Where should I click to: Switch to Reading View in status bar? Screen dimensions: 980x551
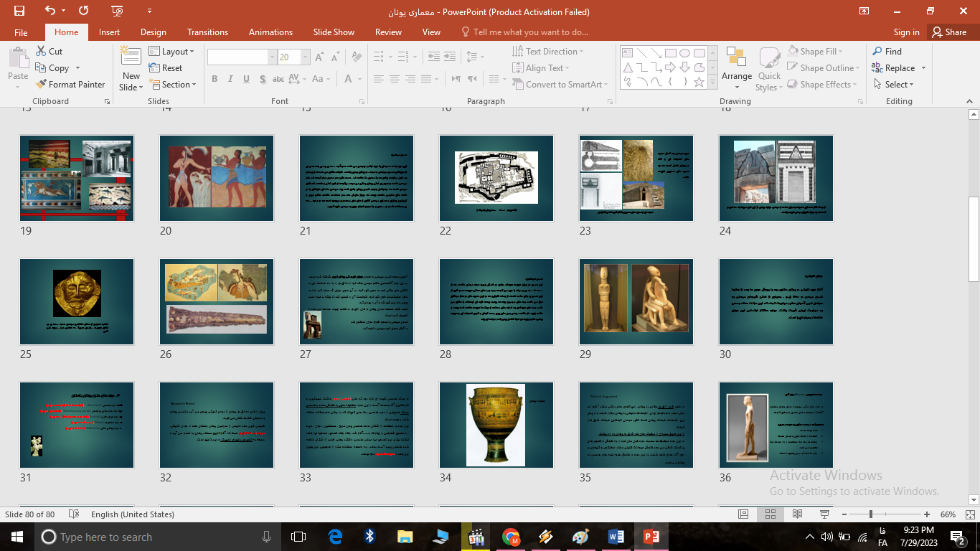point(797,514)
